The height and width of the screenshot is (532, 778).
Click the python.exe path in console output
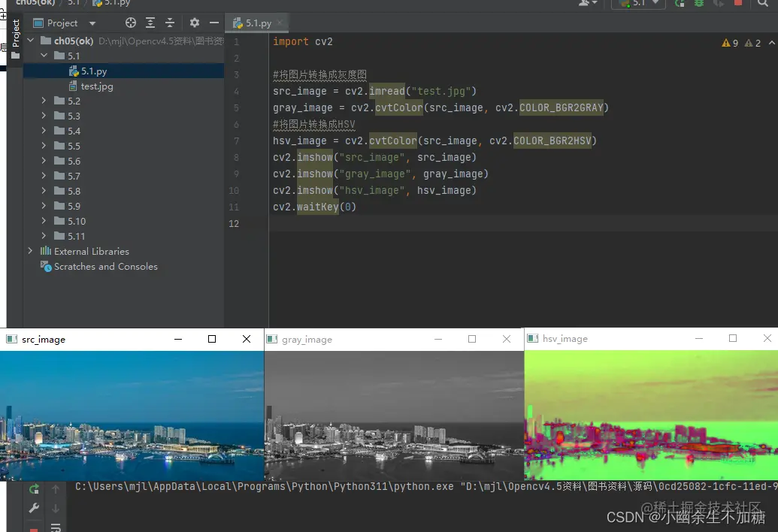click(x=265, y=486)
